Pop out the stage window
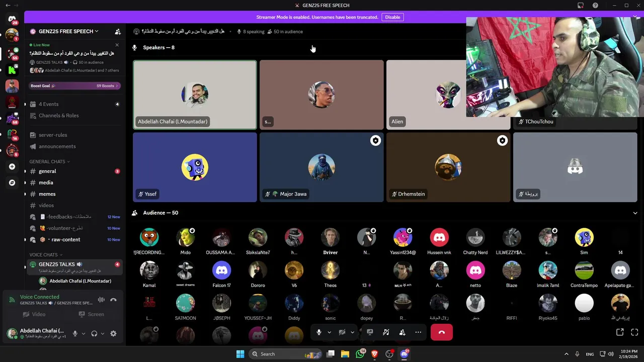 click(x=620, y=332)
